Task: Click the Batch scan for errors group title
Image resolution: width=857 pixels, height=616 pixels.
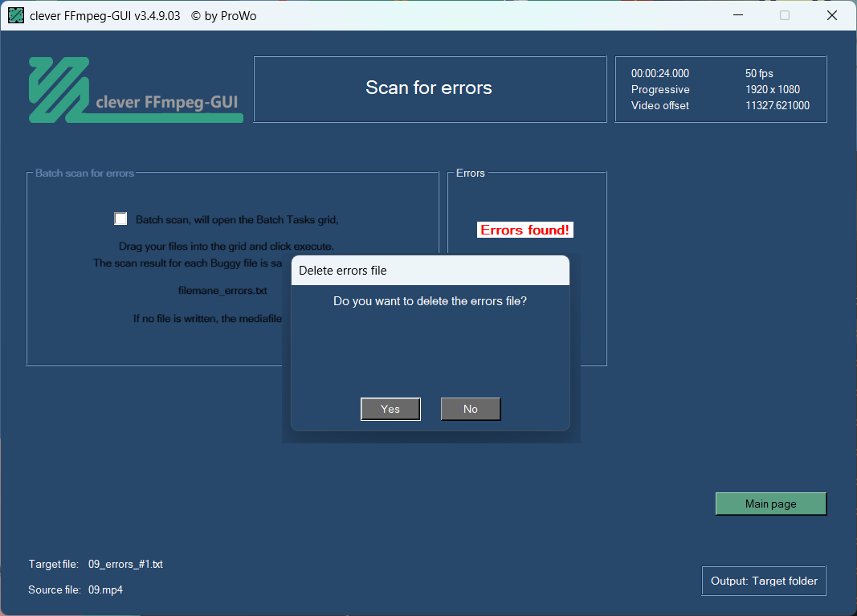Action: coord(84,173)
